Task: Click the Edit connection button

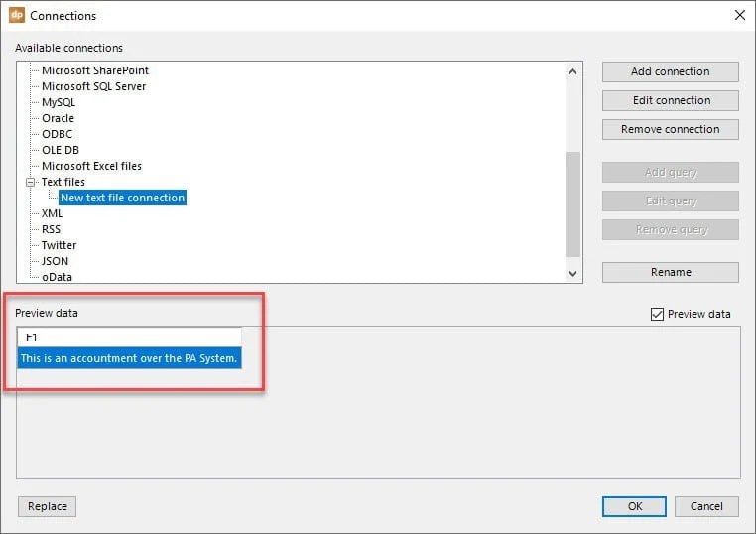Action: click(670, 100)
